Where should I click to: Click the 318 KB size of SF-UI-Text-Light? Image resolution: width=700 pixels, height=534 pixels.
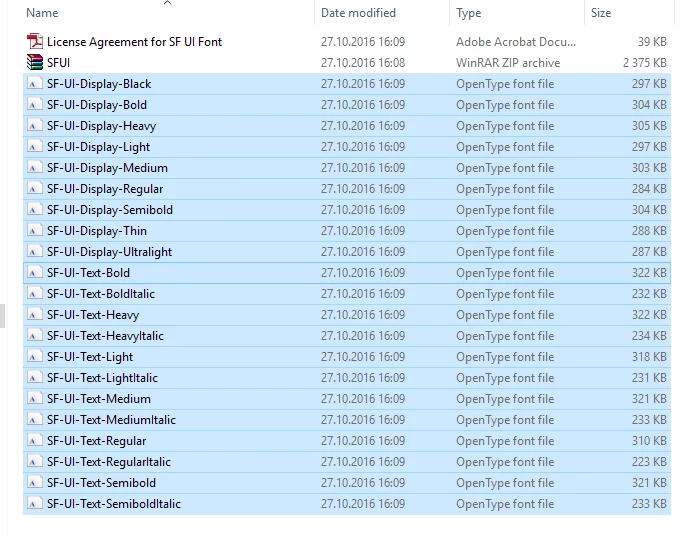pyautogui.click(x=649, y=356)
